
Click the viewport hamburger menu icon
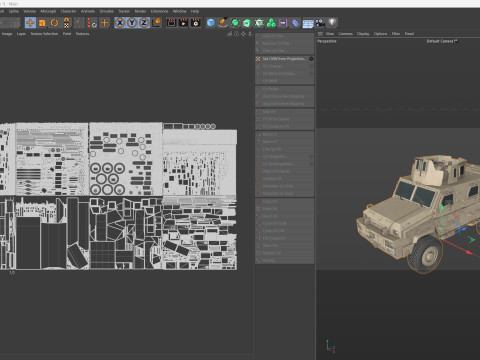pos(320,34)
